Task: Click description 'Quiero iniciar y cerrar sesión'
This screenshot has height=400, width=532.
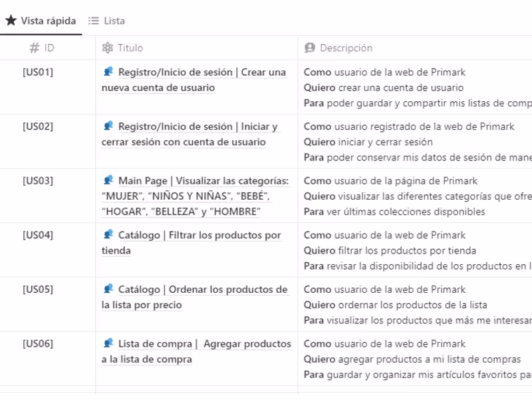Action: point(368,142)
